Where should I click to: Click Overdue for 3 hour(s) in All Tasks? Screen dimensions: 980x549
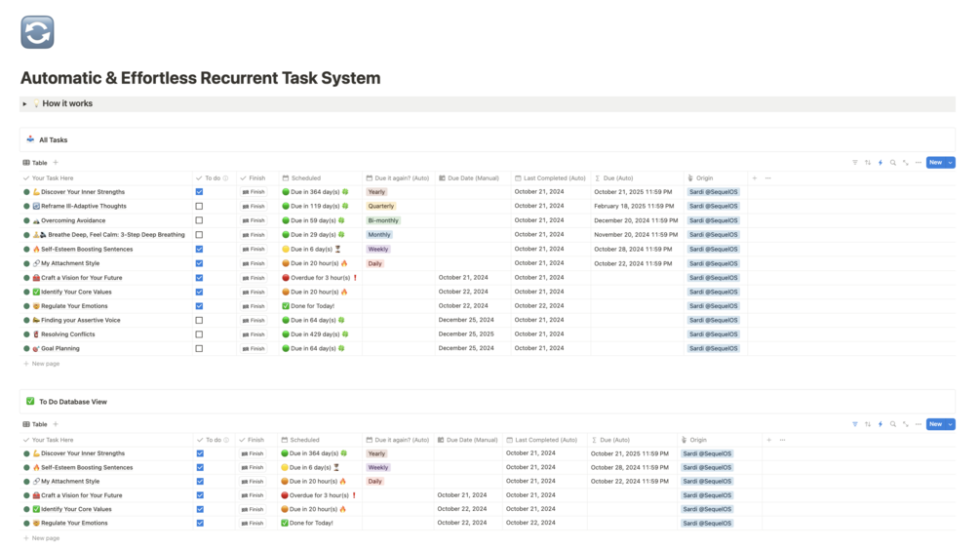(320, 278)
